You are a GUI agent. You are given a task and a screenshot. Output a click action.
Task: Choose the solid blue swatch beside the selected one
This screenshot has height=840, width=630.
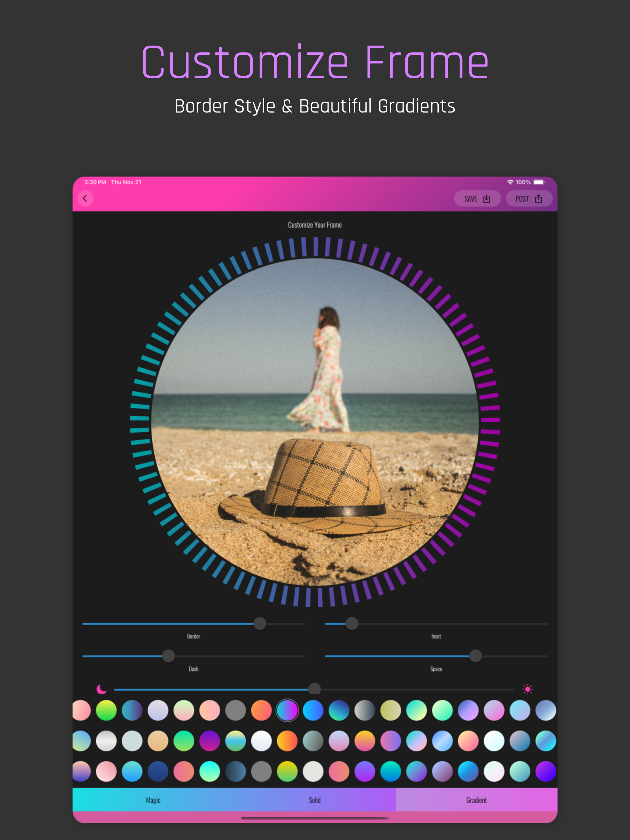[x=313, y=710]
